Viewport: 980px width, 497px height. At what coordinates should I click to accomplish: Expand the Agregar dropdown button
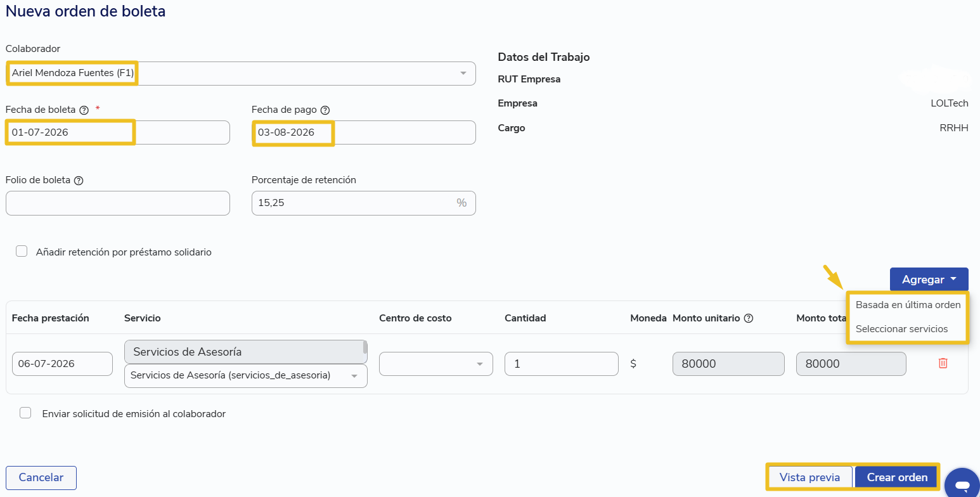(929, 280)
